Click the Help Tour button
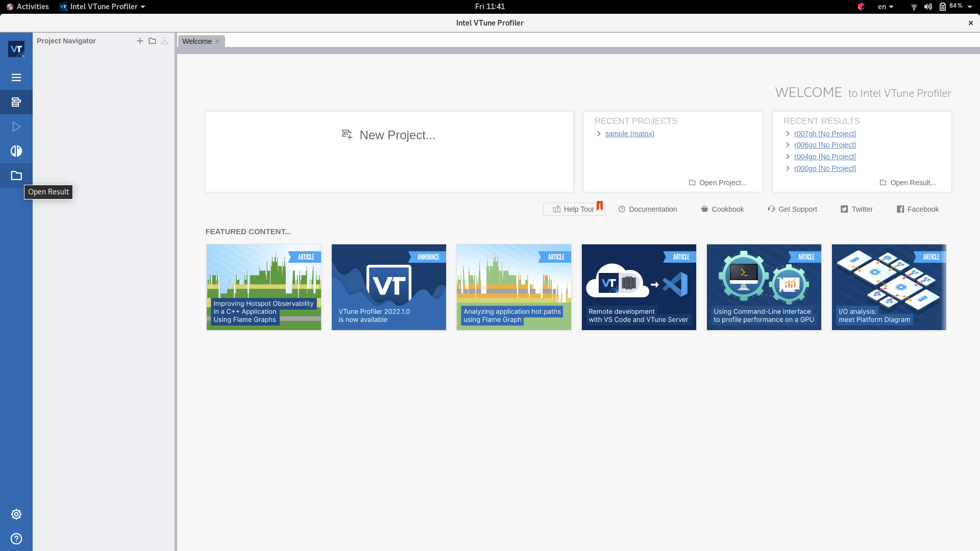980x551 pixels. 574,209
